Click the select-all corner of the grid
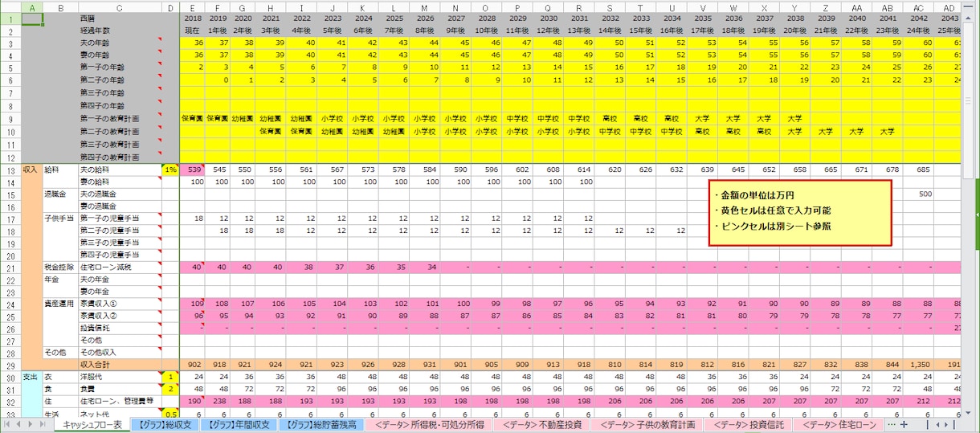 coord(10,7)
